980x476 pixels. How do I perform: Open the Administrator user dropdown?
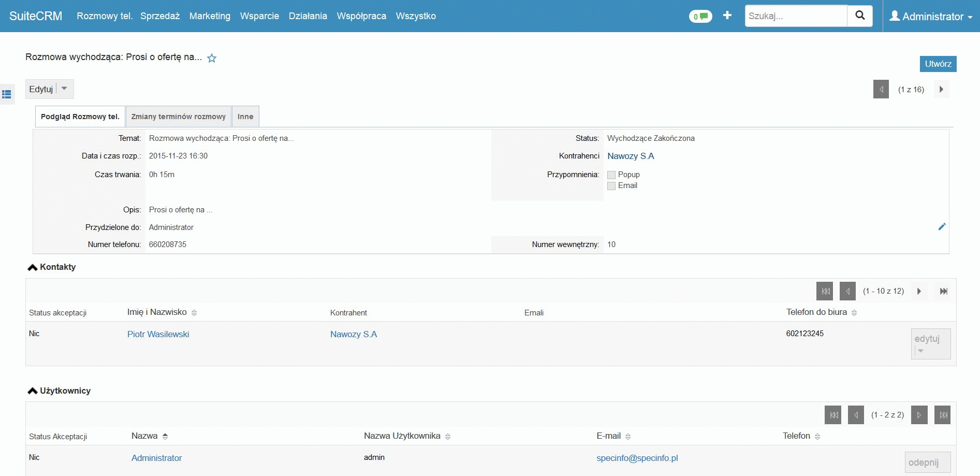click(931, 17)
